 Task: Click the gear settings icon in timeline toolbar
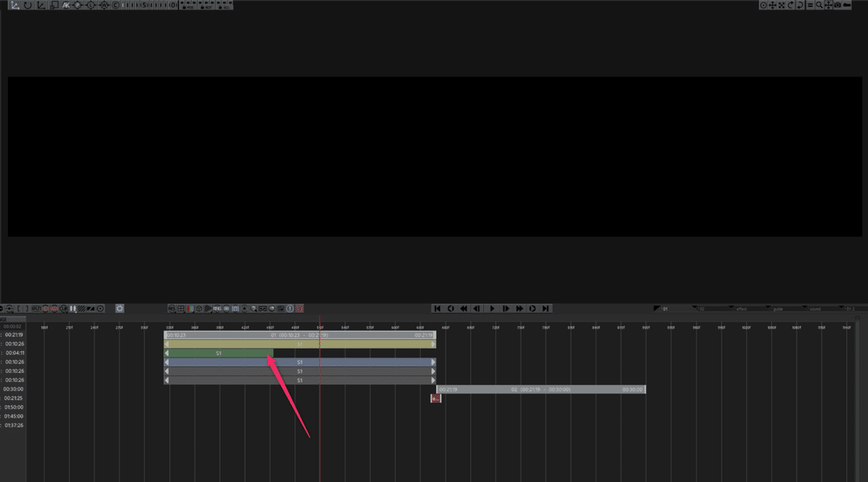pos(119,309)
